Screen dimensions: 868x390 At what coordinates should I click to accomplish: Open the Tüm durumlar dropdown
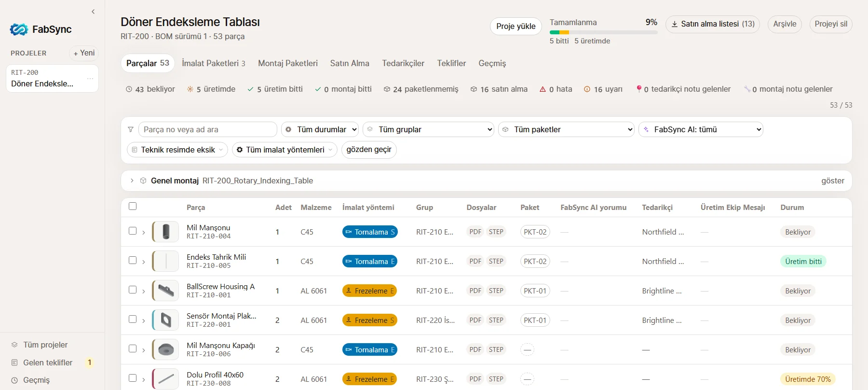coord(320,129)
